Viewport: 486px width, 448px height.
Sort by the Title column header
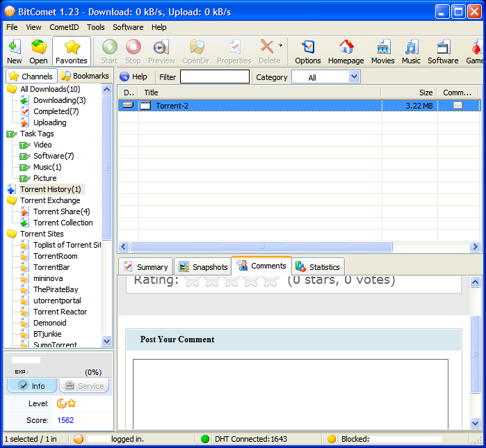[x=259, y=93]
